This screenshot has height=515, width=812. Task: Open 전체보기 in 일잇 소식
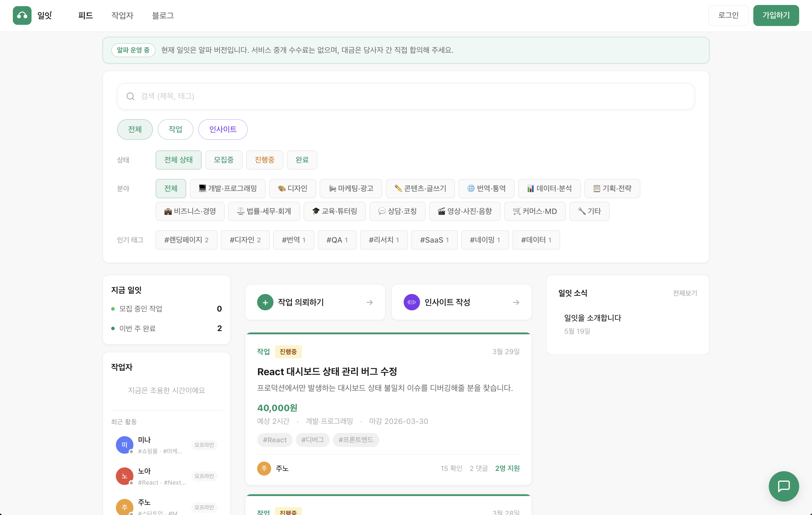(x=685, y=293)
